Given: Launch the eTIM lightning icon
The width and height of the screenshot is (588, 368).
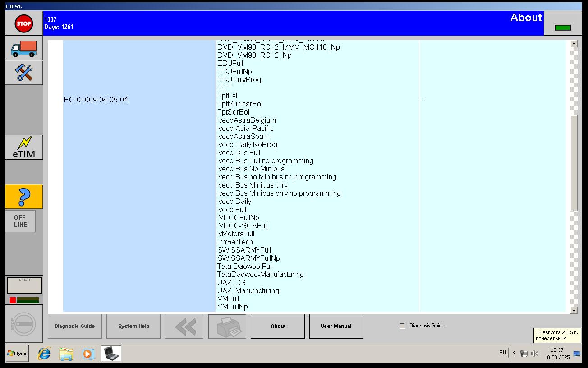Looking at the screenshot, I should pos(24,147).
